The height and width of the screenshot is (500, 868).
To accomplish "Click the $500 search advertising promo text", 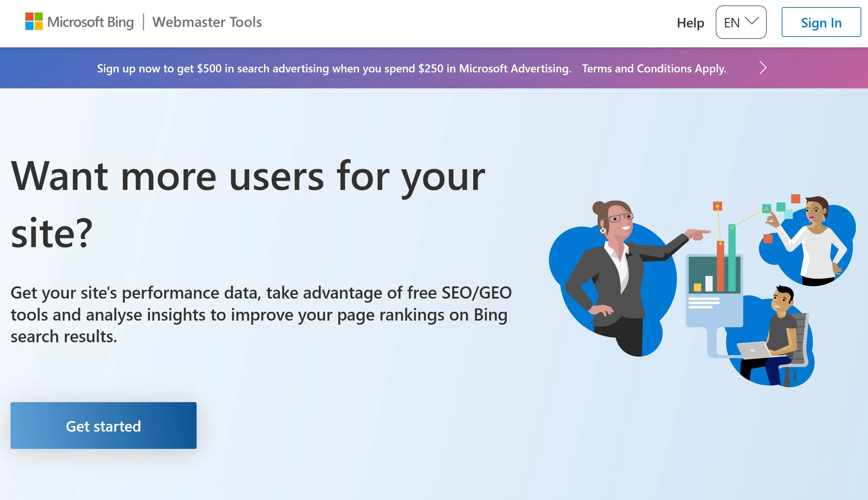I will 334,68.
